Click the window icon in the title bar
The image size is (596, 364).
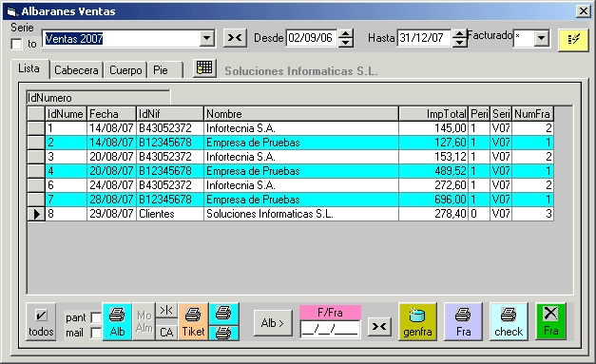[12, 11]
